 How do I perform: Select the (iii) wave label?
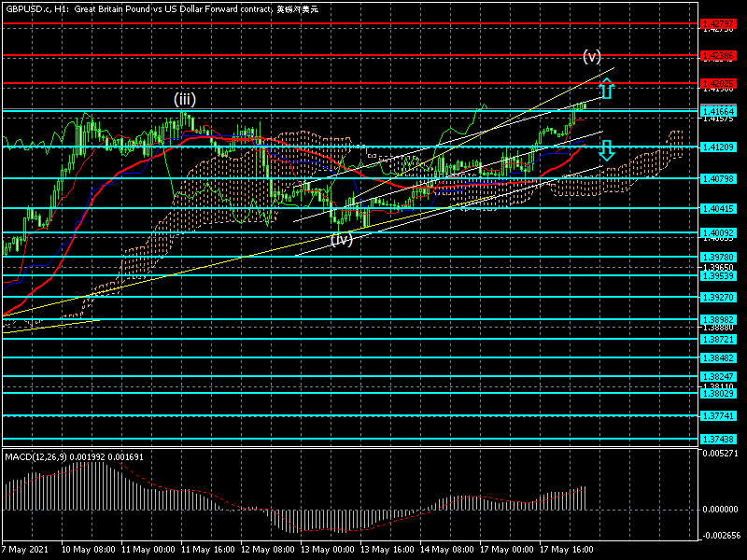click(x=185, y=98)
